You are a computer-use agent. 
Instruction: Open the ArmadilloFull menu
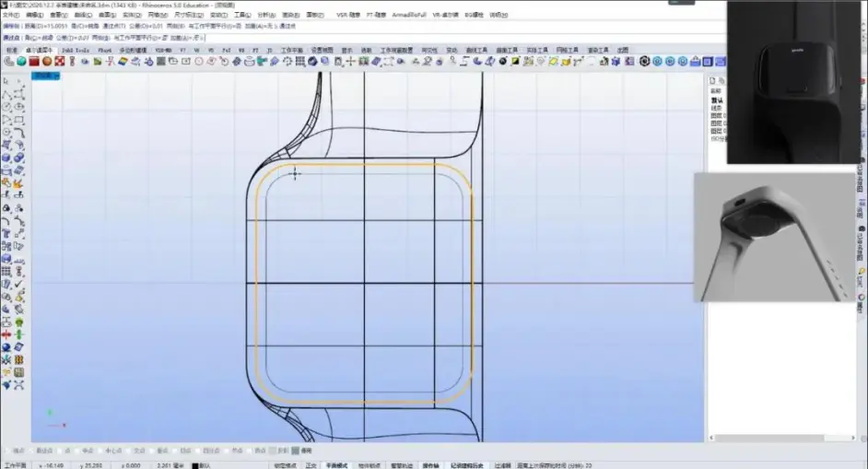[x=409, y=15]
